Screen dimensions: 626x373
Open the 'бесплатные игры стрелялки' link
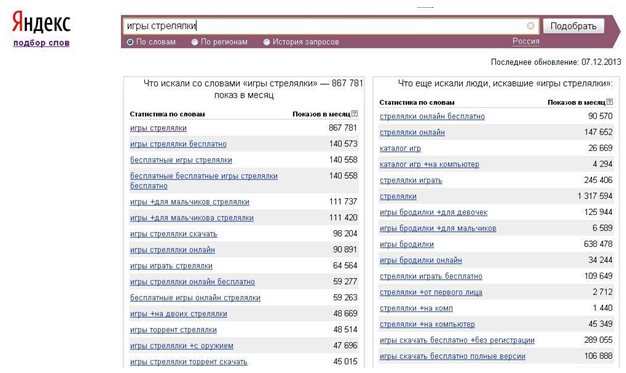click(181, 160)
